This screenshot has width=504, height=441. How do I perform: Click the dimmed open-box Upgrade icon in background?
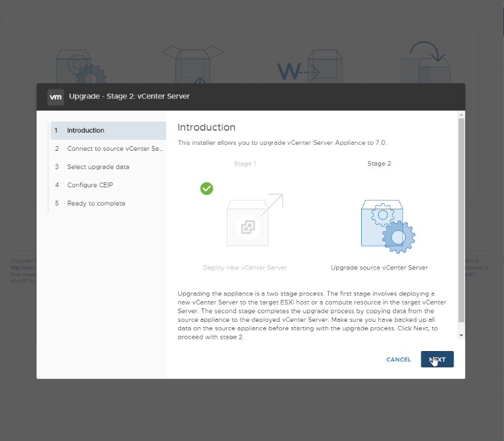193,64
